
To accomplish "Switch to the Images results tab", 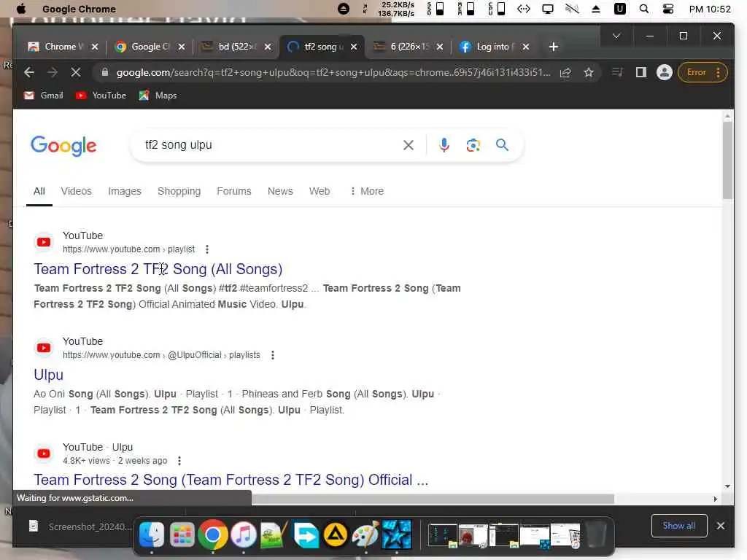I will coord(124,191).
